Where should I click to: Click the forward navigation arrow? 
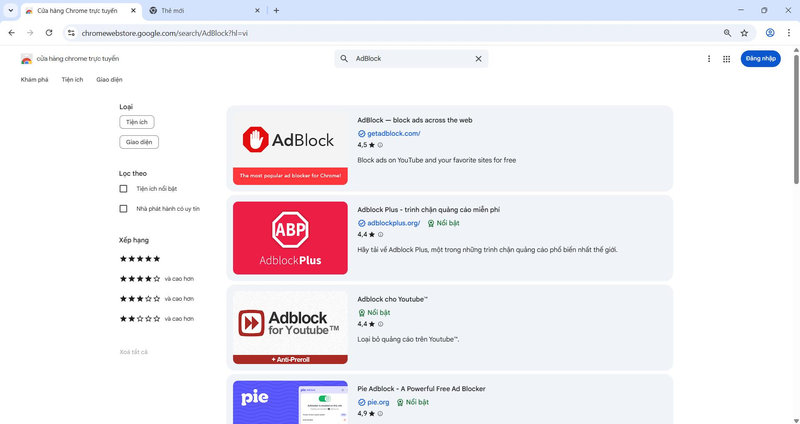pyautogui.click(x=30, y=33)
